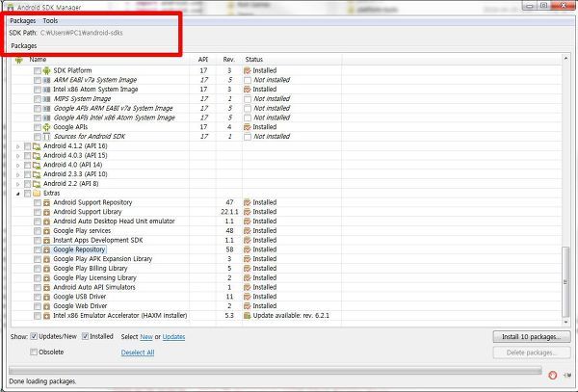578x392 pixels.
Task: Expand the Android 4.1.2 (API 16) node
Action: [17, 146]
